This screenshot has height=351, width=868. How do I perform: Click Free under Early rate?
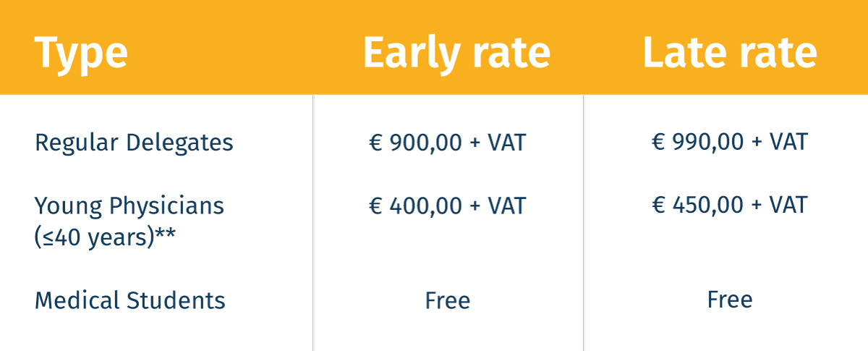(x=448, y=300)
